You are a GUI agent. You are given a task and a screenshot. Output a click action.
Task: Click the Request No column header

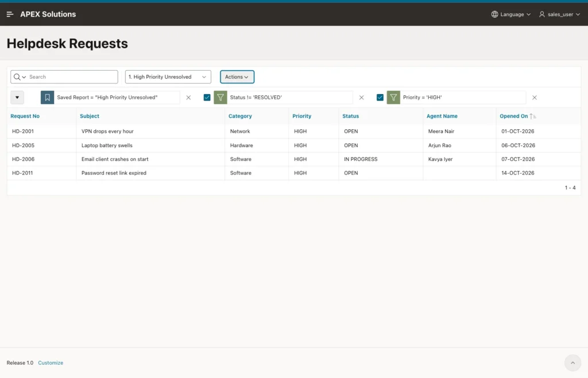25,116
